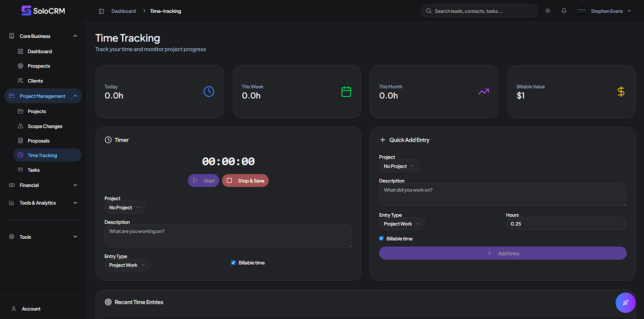The height and width of the screenshot is (319, 644).
Task: Click the search magnifier icon
Action: pyautogui.click(x=429, y=11)
